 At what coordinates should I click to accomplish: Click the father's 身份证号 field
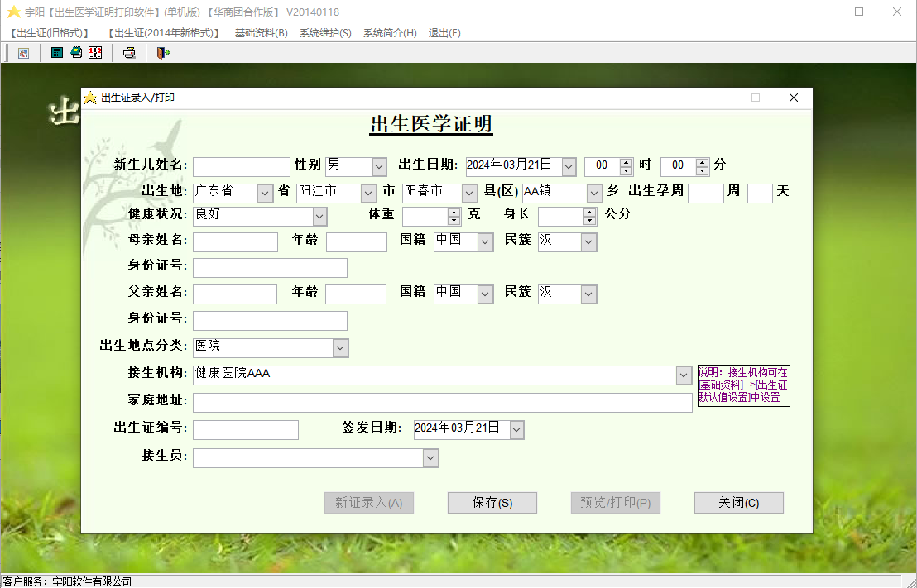click(x=270, y=321)
